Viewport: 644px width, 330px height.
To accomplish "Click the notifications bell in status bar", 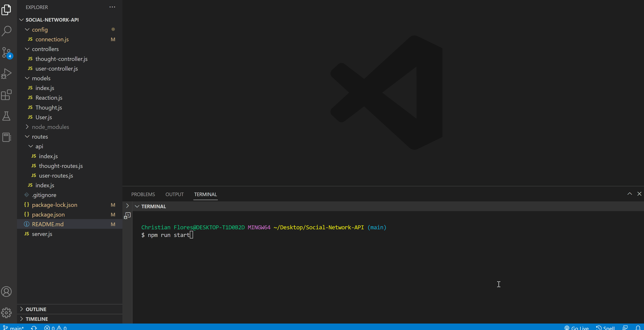I will click(638, 327).
